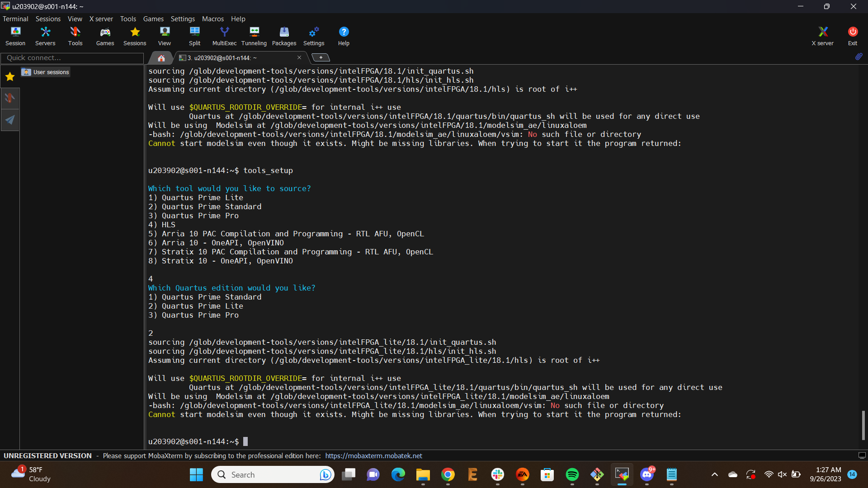Open the Packages installer
868x488 pixels.
click(x=284, y=35)
